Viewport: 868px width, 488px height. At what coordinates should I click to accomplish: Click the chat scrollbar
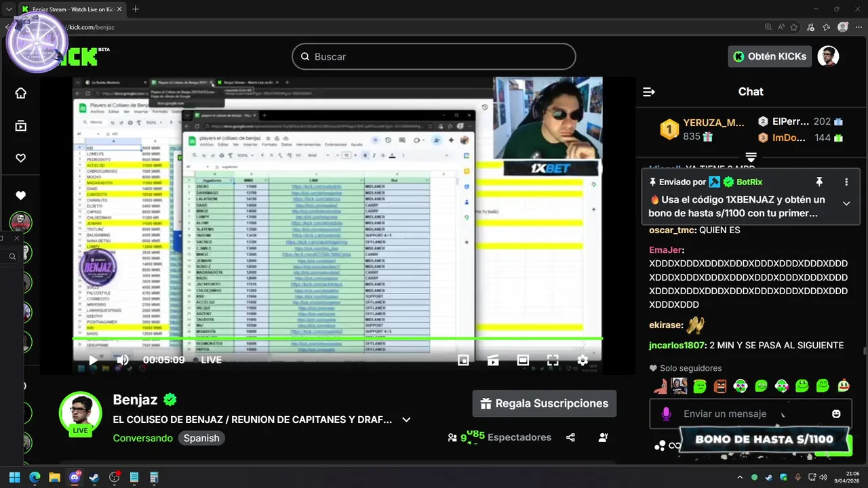(x=864, y=350)
